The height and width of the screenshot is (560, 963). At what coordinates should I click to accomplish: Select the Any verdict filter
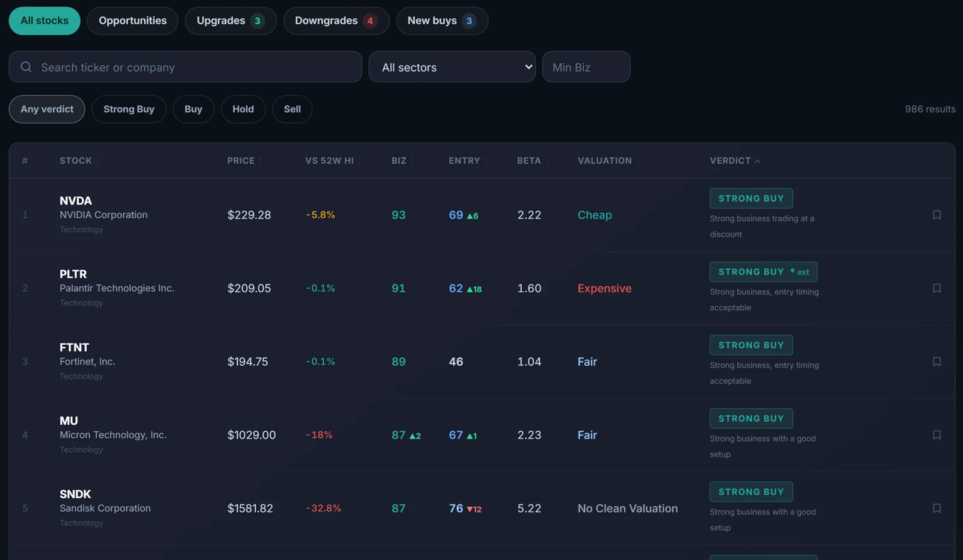tap(47, 109)
